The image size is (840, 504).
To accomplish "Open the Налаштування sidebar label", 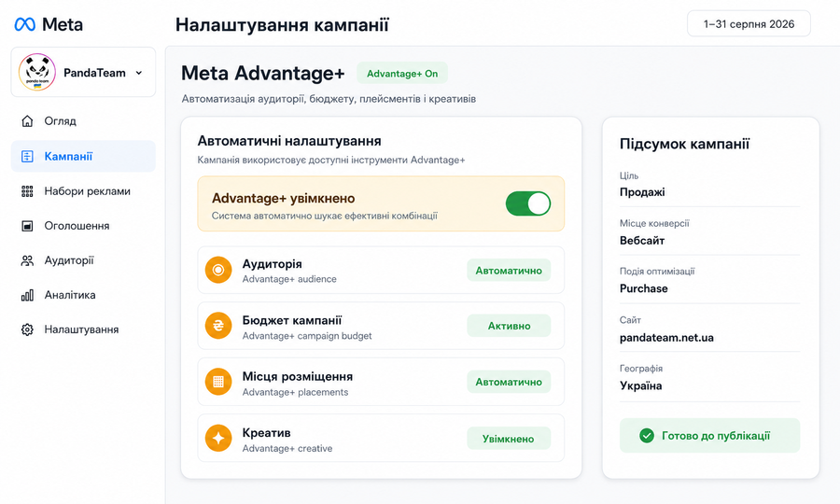I will 81,329.
